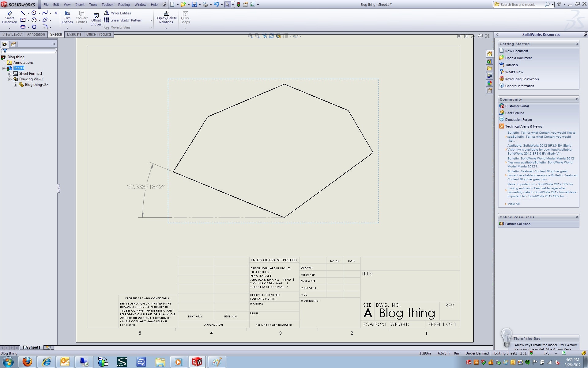This screenshot has height=368, width=588.
Task: Collapse the Sheet1 tree node
Action: pos(4,68)
